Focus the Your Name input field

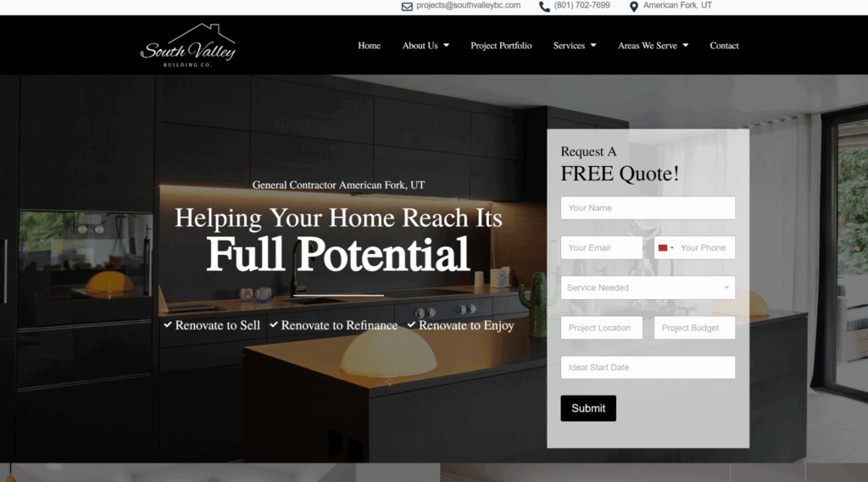(648, 208)
